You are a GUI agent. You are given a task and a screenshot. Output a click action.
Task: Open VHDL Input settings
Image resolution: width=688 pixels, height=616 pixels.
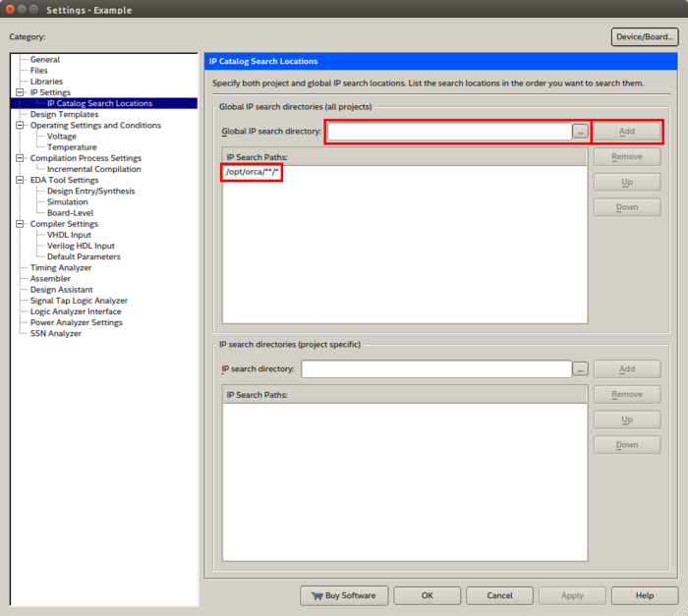click(69, 235)
